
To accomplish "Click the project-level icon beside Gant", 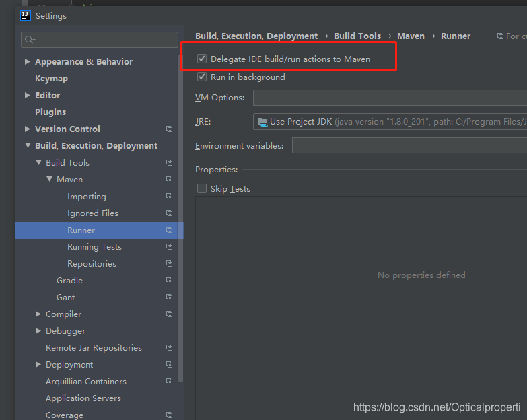I will 170,297.
